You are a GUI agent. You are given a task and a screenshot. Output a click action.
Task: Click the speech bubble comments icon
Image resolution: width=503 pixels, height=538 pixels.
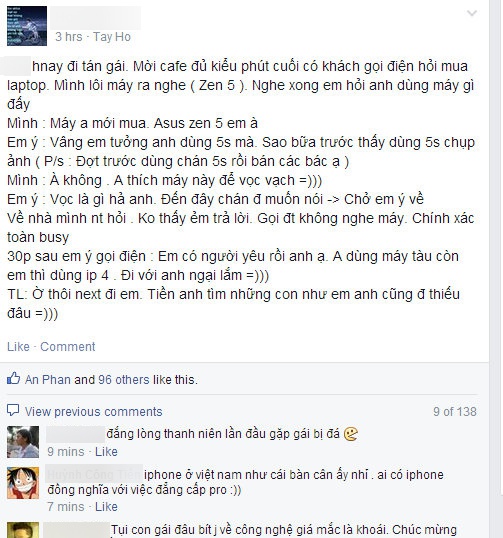point(13,410)
